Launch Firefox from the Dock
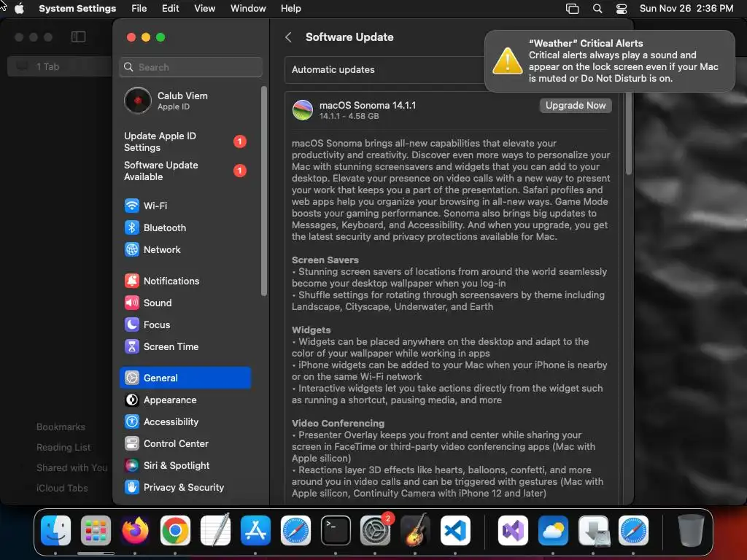This screenshot has height=560, width=747. pyautogui.click(x=135, y=531)
